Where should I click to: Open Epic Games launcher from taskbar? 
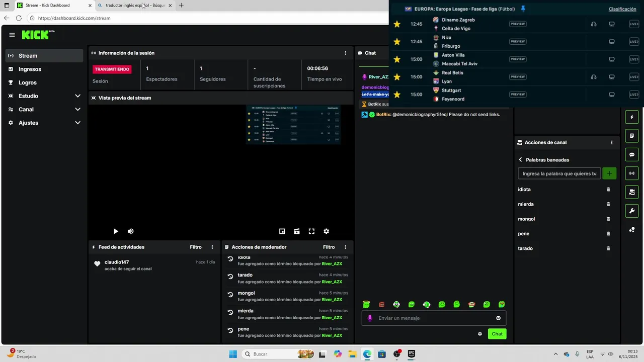[x=411, y=354]
